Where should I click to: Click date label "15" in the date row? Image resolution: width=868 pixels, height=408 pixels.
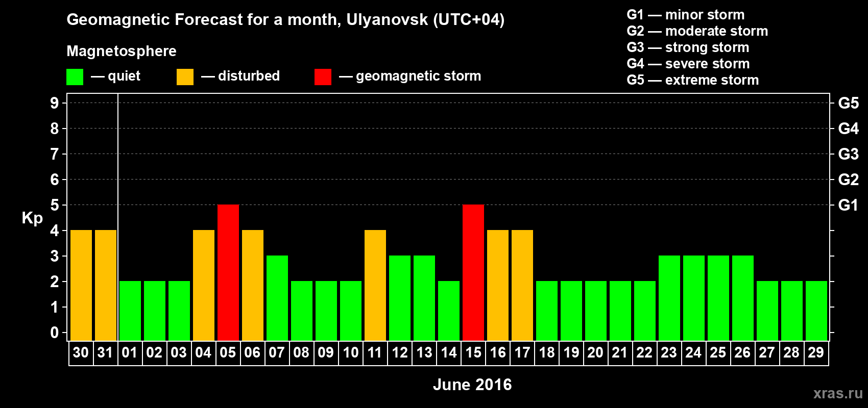(x=473, y=353)
